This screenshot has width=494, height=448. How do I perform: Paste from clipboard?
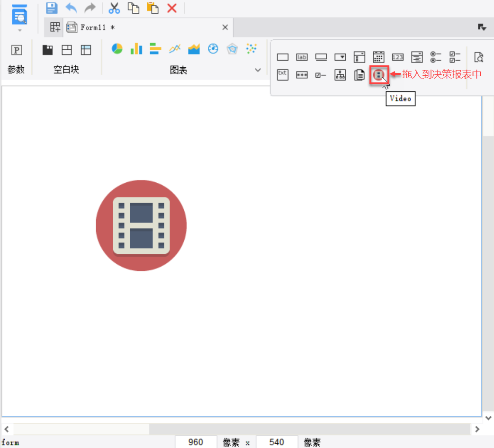153,8
